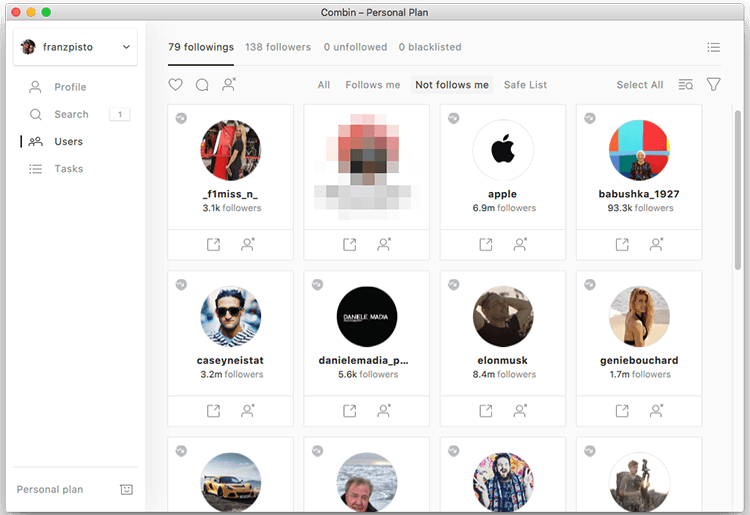Open apple profile in external window
The height and width of the screenshot is (515, 750).
point(485,244)
